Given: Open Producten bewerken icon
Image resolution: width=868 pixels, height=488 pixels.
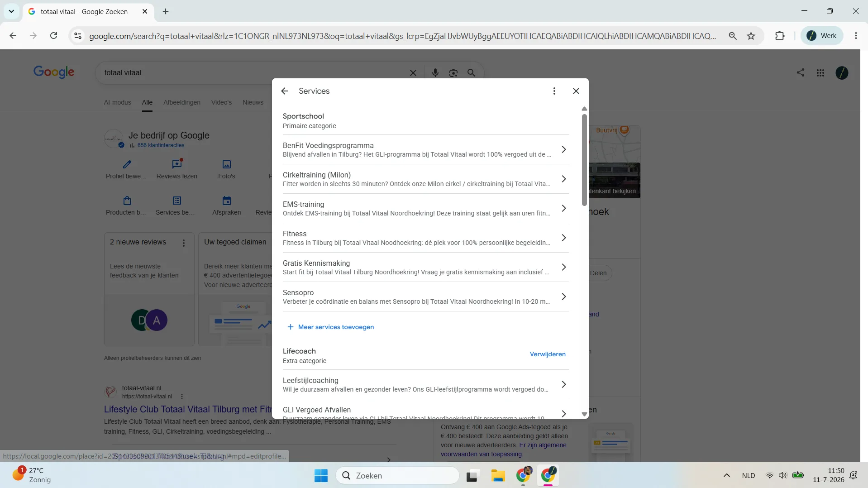Looking at the screenshot, I should pyautogui.click(x=127, y=200).
